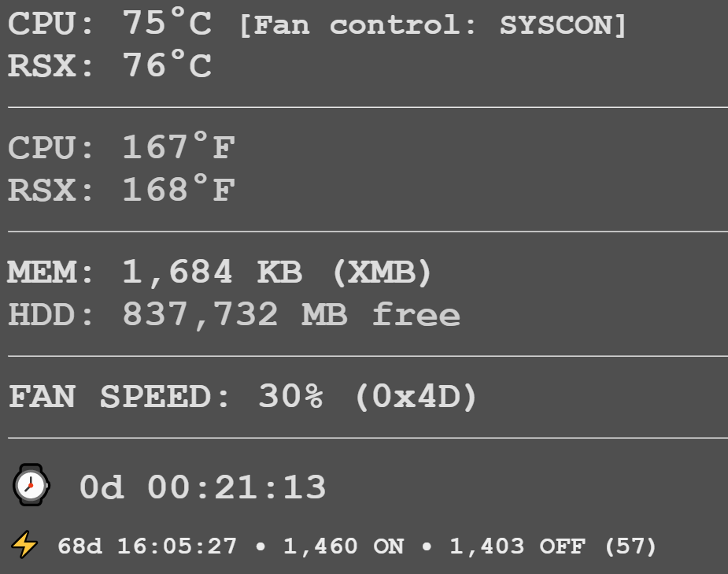
Task: Select the 1,460 ON power count
Action: click(x=344, y=546)
